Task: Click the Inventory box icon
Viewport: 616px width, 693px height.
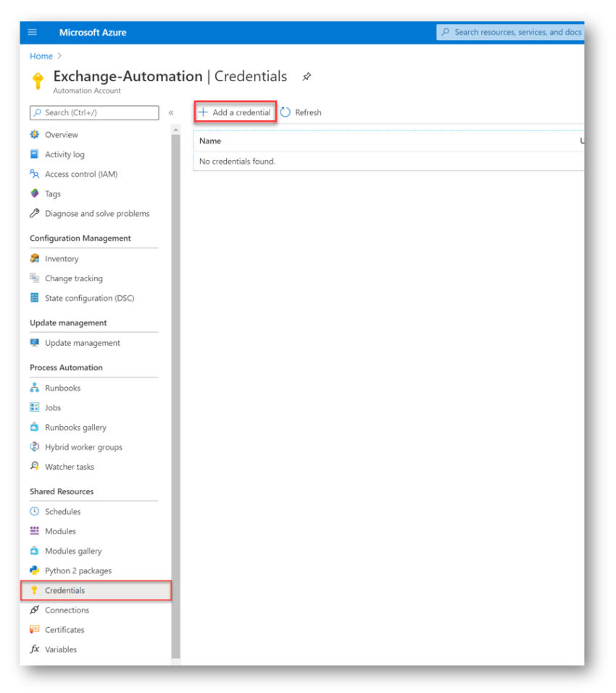Action: coord(35,259)
